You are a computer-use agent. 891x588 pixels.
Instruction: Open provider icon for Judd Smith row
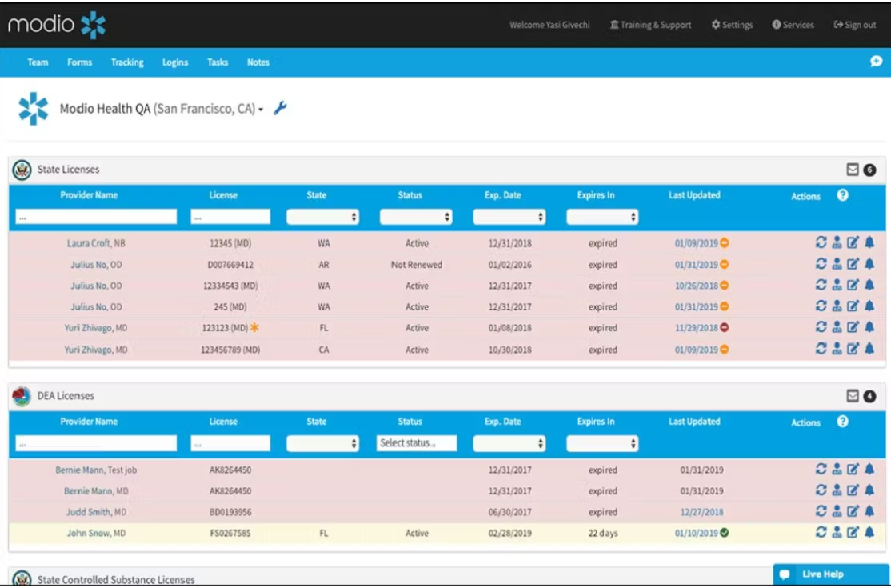[837, 511]
